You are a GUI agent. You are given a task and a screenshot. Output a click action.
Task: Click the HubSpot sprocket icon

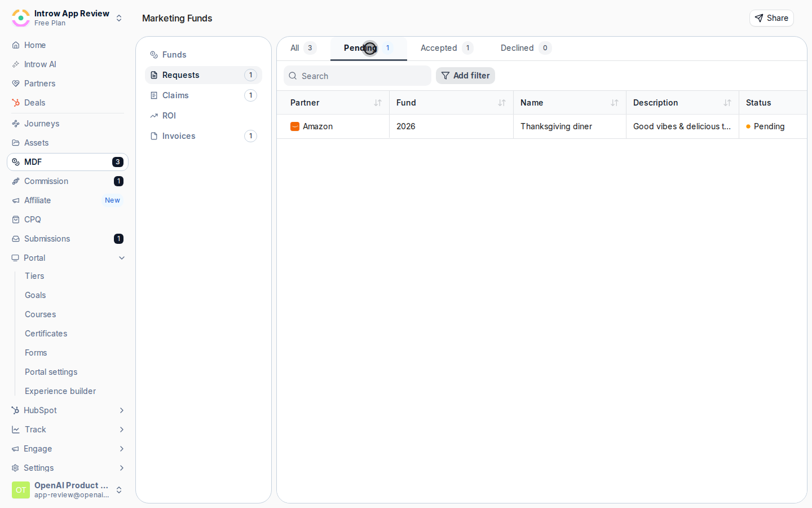coord(15,410)
